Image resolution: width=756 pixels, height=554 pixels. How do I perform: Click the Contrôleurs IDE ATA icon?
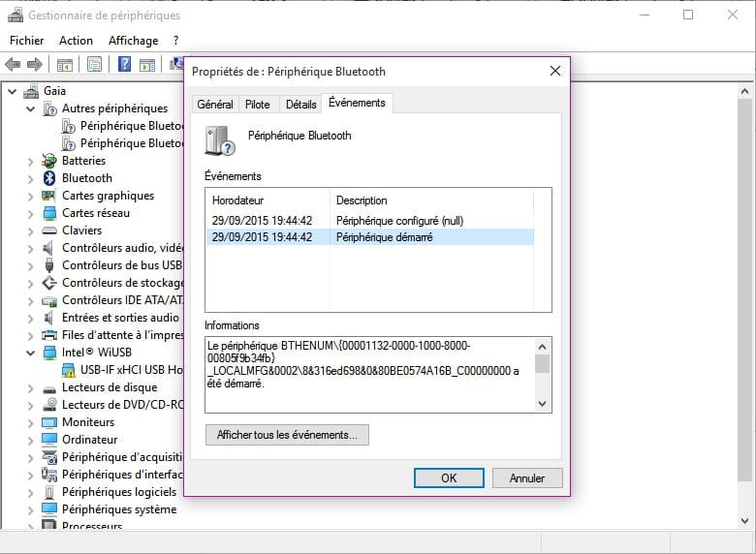click(49, 301)
